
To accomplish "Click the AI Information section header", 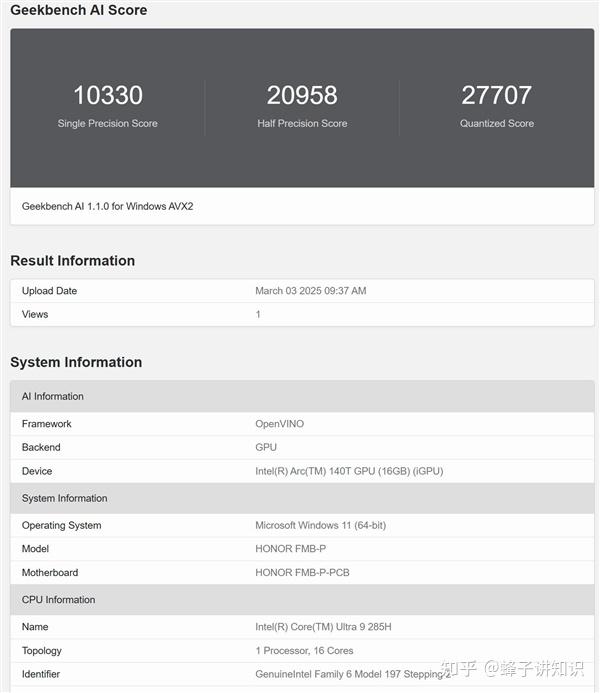I will (302, 396).
